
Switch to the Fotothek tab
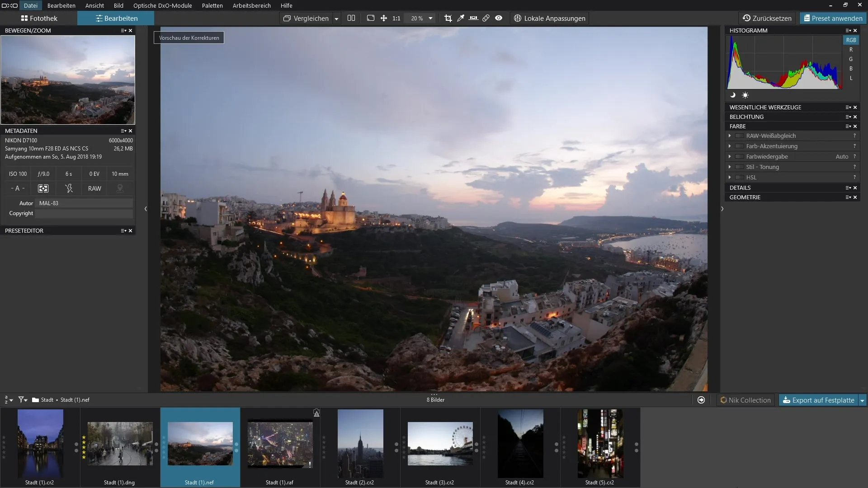pyautogui.click(x=39, y=19)
